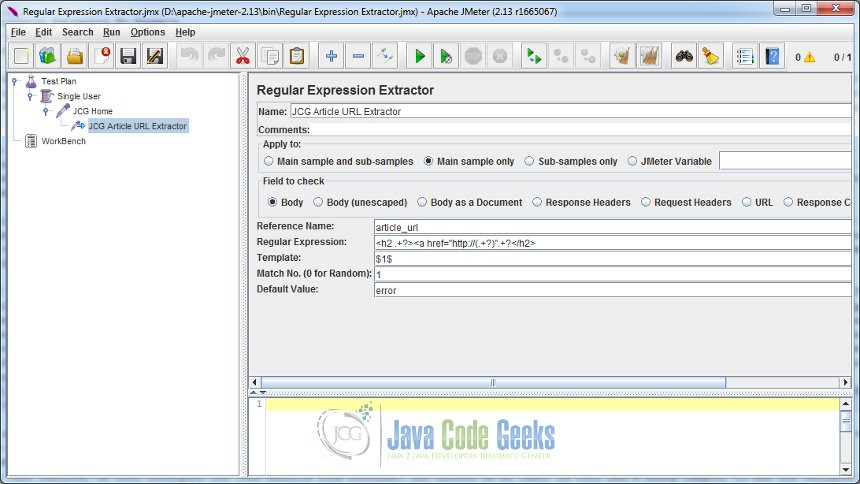Select Body as a Document radio

(x=421, y=202)
